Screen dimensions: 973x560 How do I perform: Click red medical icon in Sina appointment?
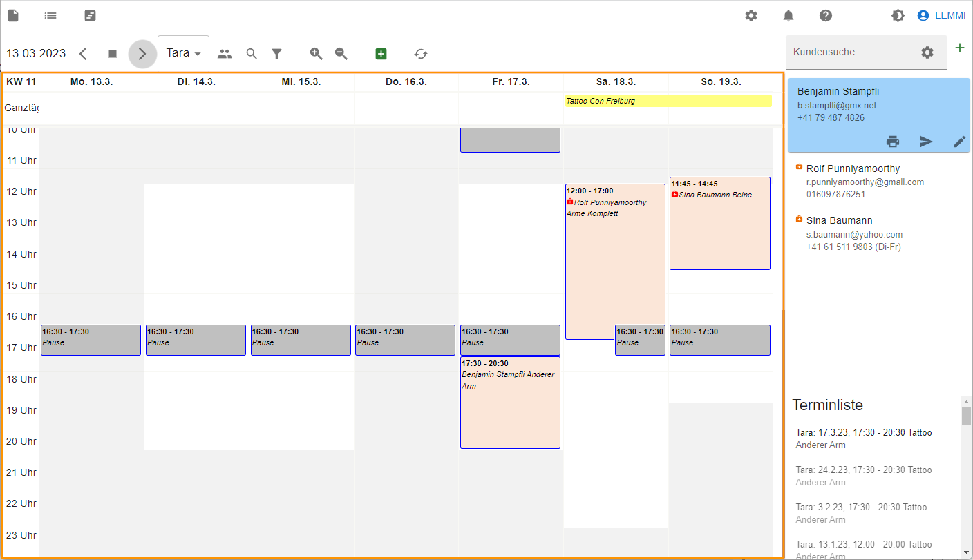[x=674, y=194]
